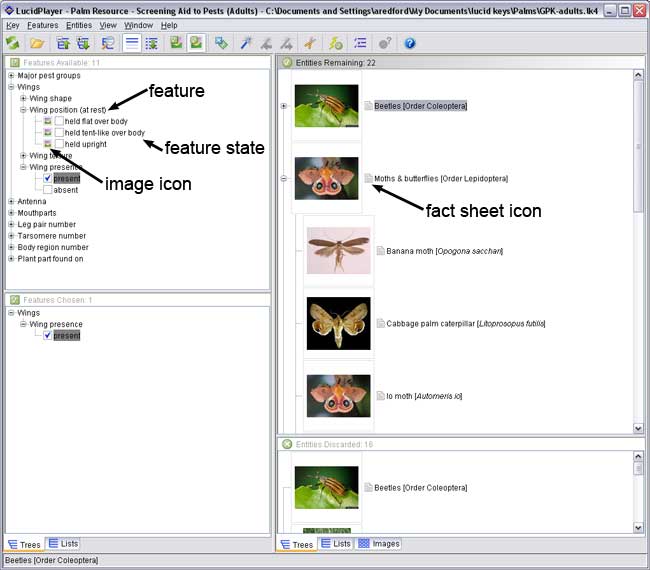
Task: Open fact sheet icon for Banana moth
Action: [380, 251]
